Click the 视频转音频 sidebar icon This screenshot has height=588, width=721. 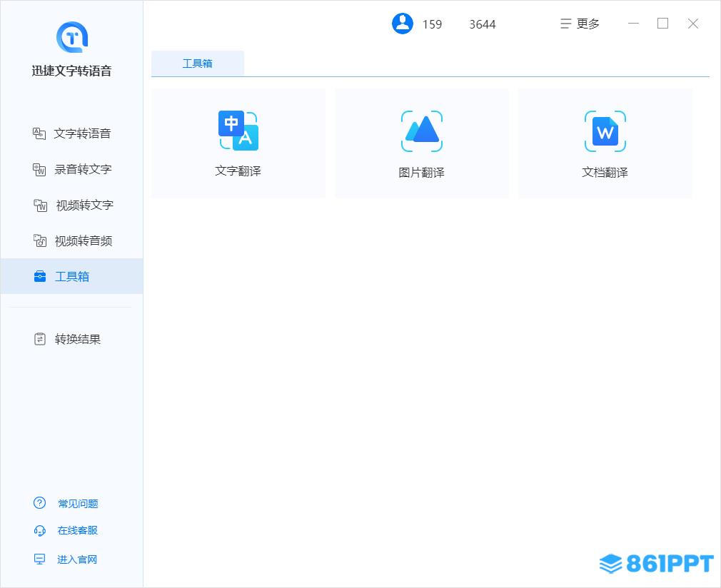coord(40,240)
